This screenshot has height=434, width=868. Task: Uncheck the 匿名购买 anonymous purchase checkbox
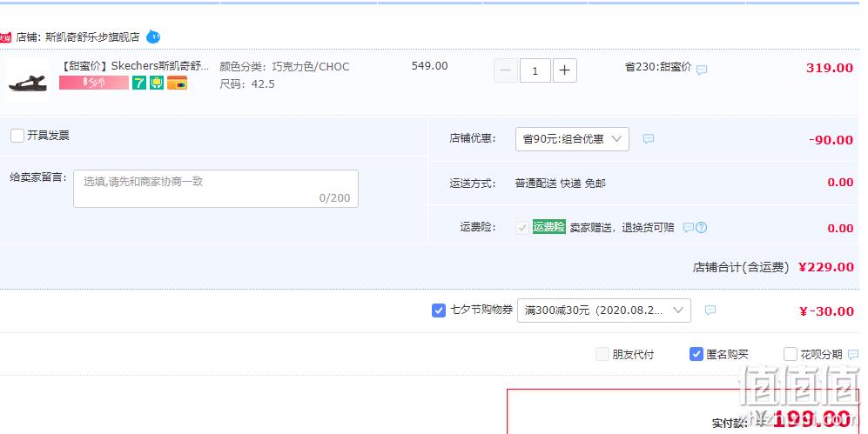(696, 354)
